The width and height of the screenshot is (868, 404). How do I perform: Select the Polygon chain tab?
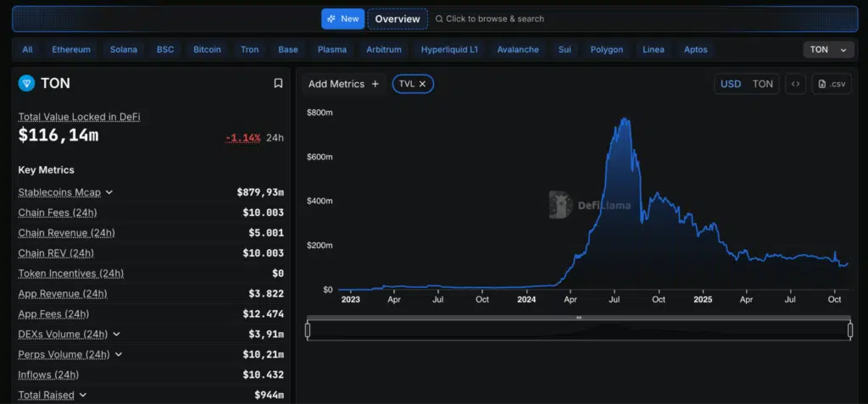tap(606, 50)
